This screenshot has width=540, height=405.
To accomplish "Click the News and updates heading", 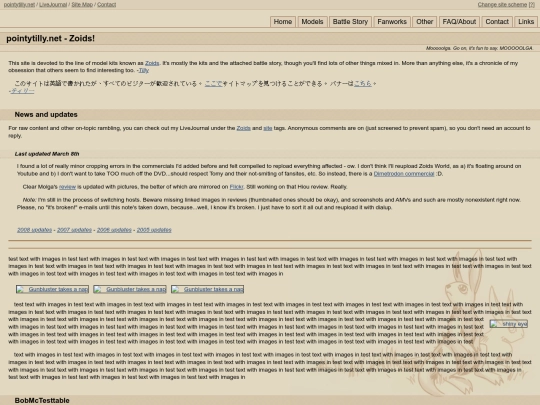I will tap(46, 114).
